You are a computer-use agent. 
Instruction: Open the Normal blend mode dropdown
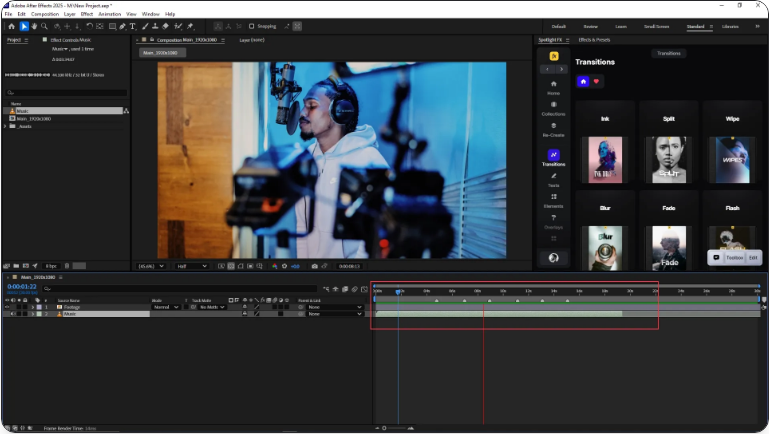[x=166, y=307]
